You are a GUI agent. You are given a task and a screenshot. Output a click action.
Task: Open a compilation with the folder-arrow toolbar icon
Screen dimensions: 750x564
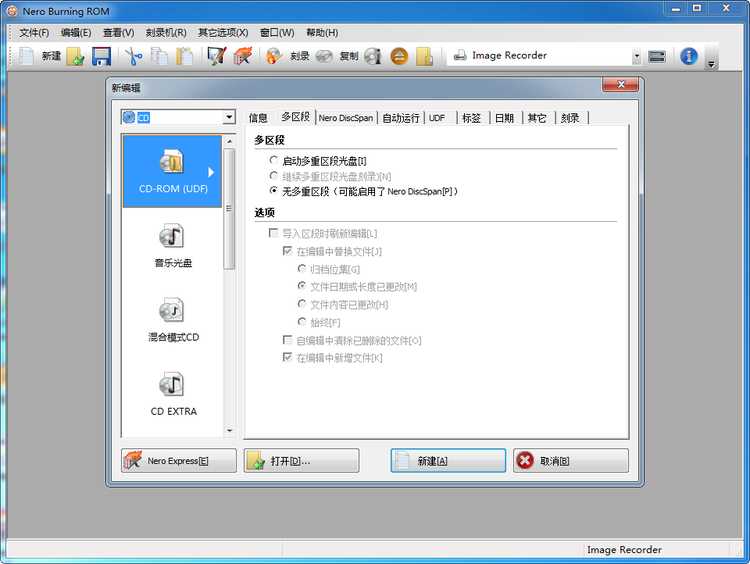point(76,56)
